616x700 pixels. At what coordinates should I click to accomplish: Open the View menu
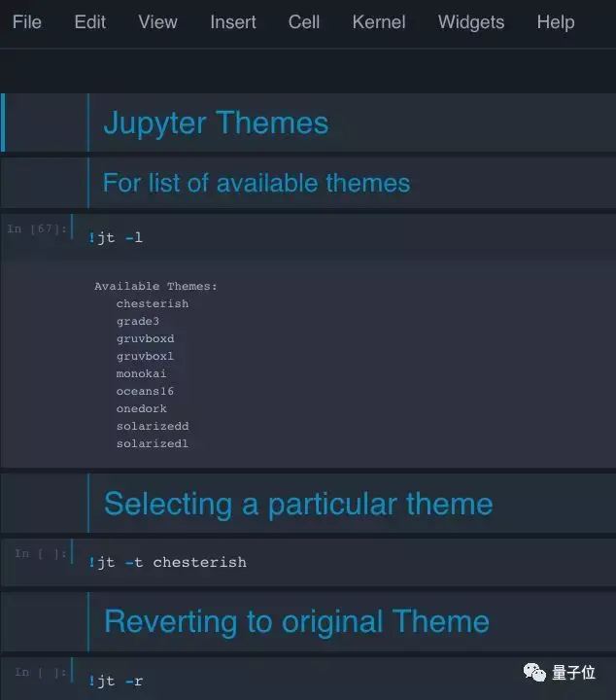[x=157, y=21]
